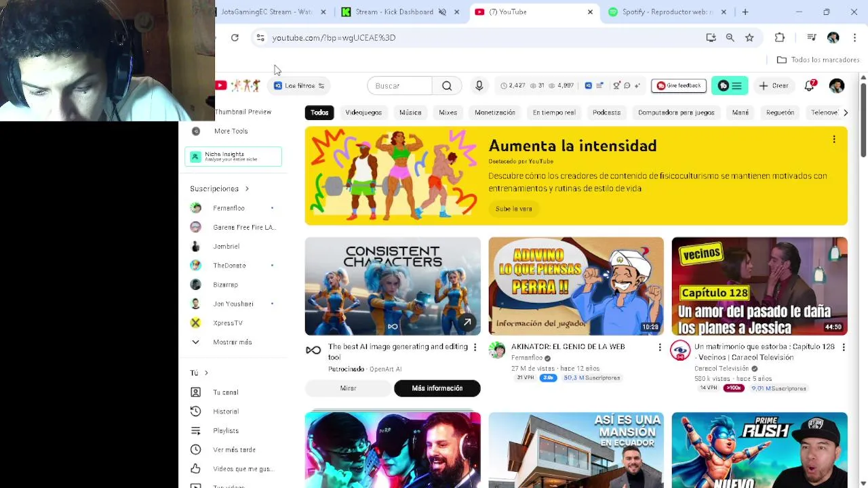Viewport: 868px width, 488px height.
Task: Click the search magnifier button
Action: click(447, 86)
